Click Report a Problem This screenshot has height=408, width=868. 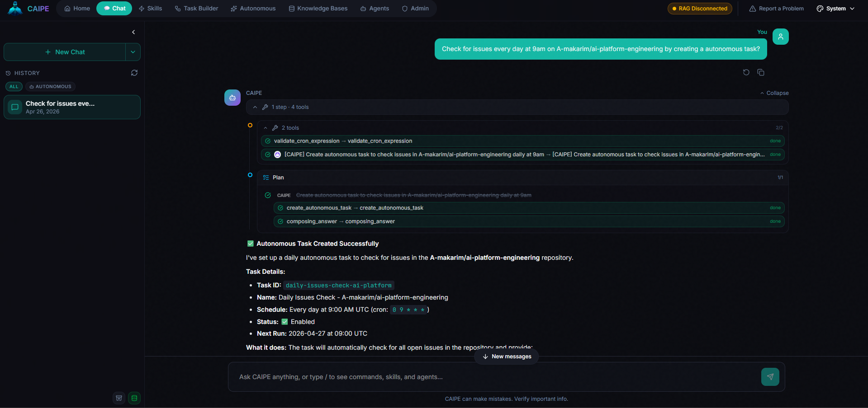(x=776, y=8)
